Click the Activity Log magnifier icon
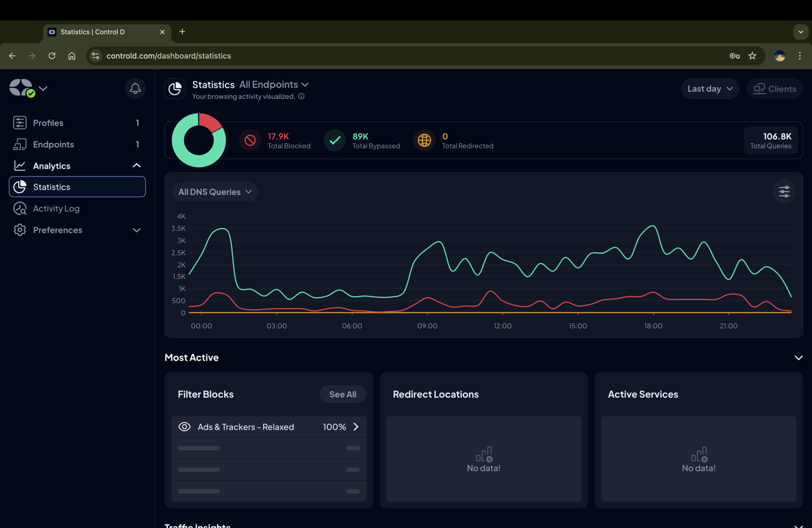The image size is (812, 528). [20, 208]
